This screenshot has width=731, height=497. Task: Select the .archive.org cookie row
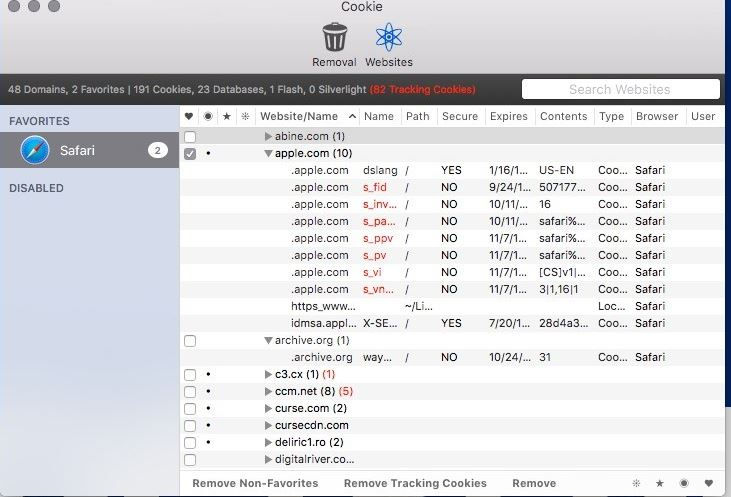click(x=452, y=357)
